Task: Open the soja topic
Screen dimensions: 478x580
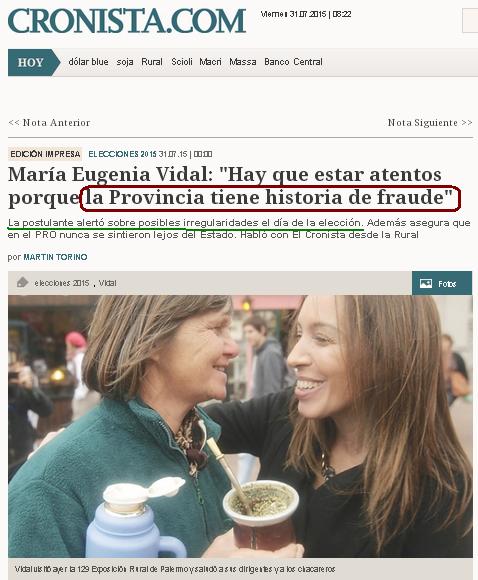Action: point(125,62)
